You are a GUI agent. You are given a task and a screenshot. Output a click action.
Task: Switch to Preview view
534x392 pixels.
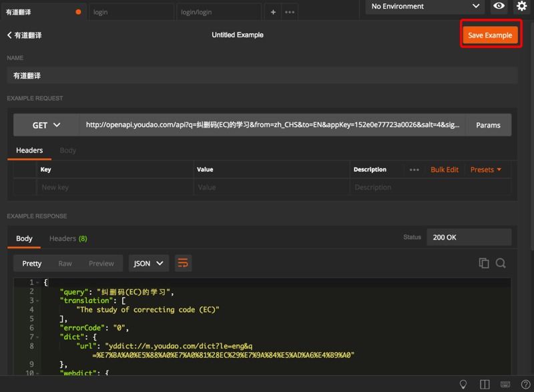tap(101, 263)
